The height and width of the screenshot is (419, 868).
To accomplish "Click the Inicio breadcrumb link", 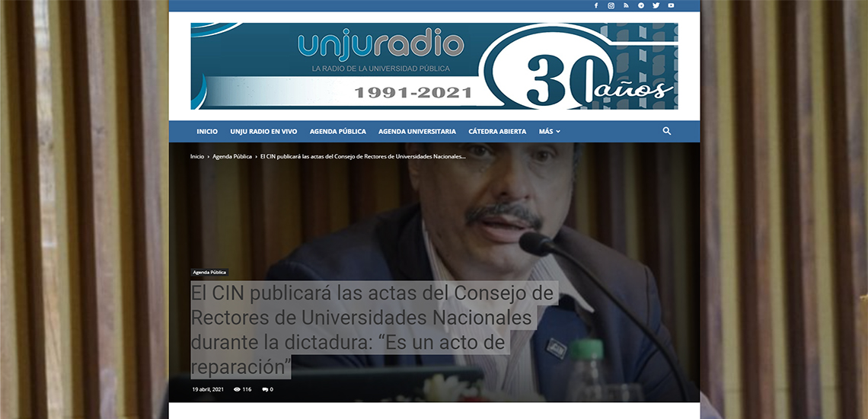I will pyautogui.click(x=197, y=156).
